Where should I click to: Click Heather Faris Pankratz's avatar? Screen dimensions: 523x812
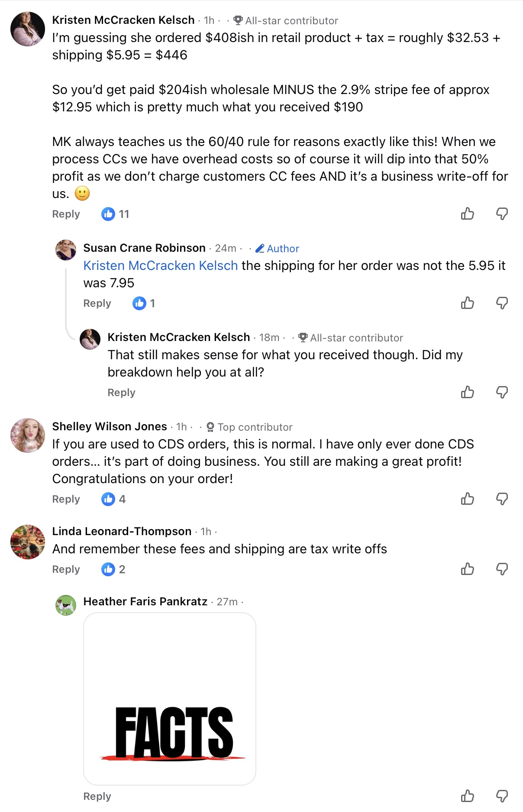[x=66, y=605]
